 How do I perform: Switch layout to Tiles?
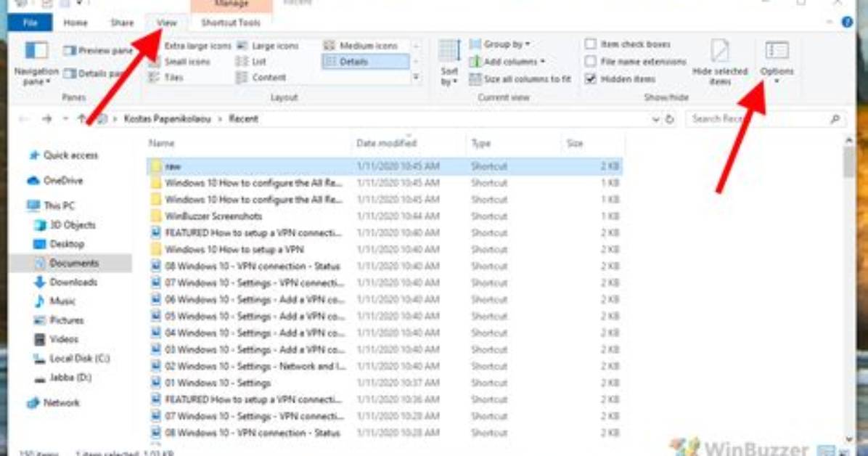(x=167, y=78)
